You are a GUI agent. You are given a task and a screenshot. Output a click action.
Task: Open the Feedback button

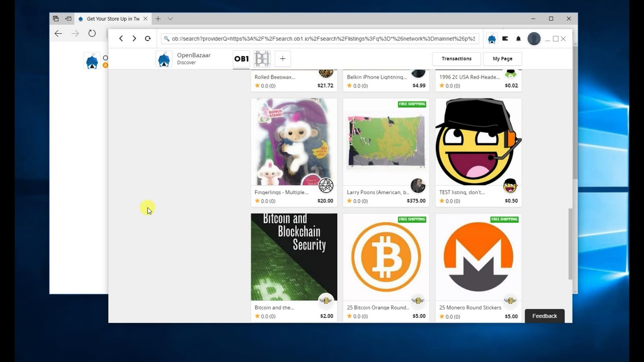544,316
